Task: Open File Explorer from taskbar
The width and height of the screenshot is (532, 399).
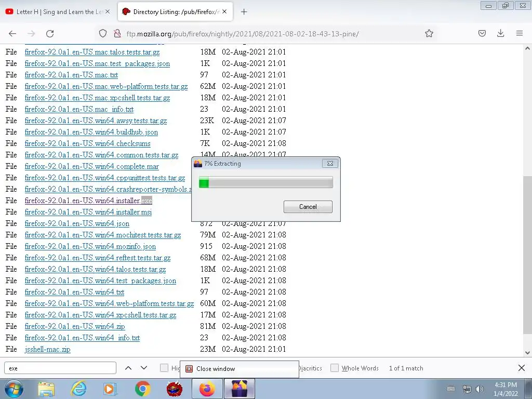Action: 46,389
